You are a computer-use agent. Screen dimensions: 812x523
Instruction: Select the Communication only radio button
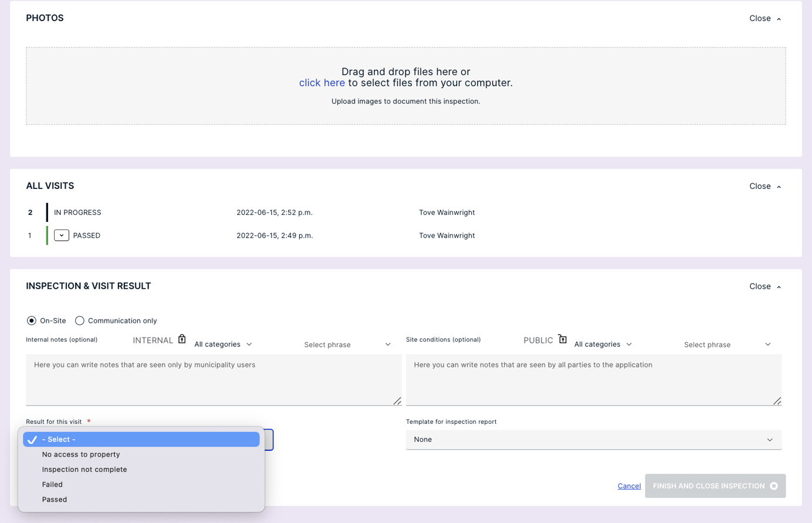pos(80,321)
